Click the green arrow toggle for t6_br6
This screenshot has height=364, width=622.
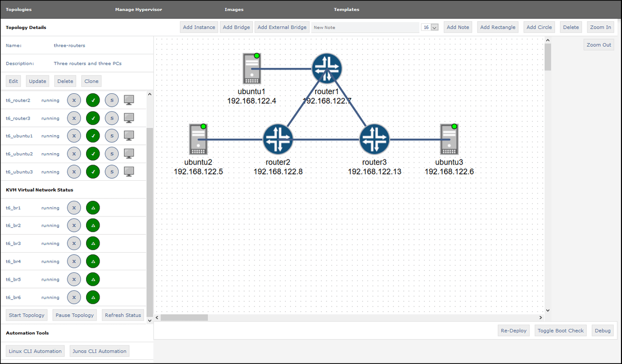pyautogui.click(x=93, y=297)
